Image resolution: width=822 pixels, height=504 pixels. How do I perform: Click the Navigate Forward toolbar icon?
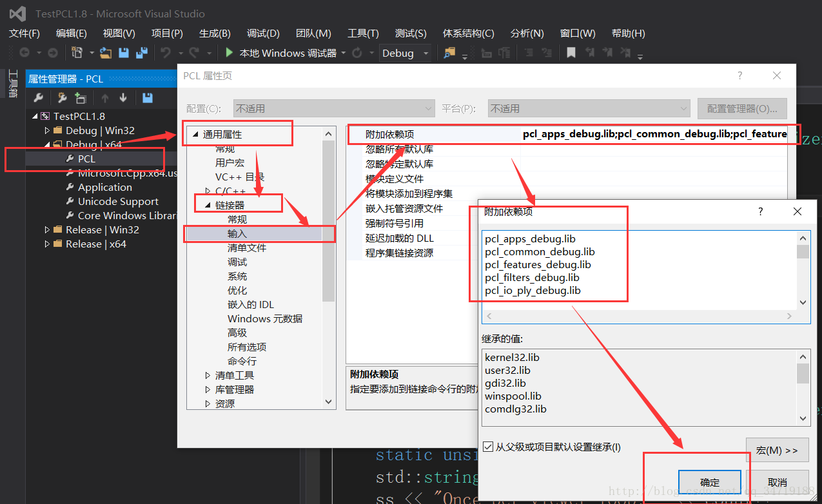point(53,53)
